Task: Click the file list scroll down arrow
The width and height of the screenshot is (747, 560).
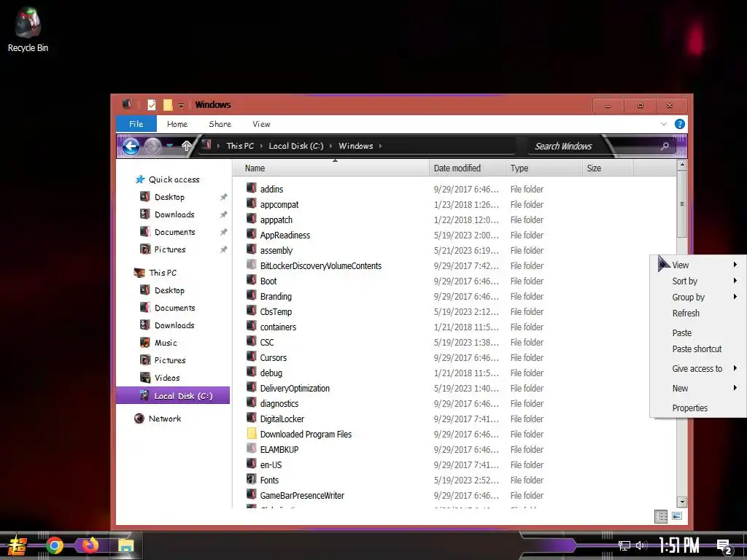Action: click(x=682, y=502)
